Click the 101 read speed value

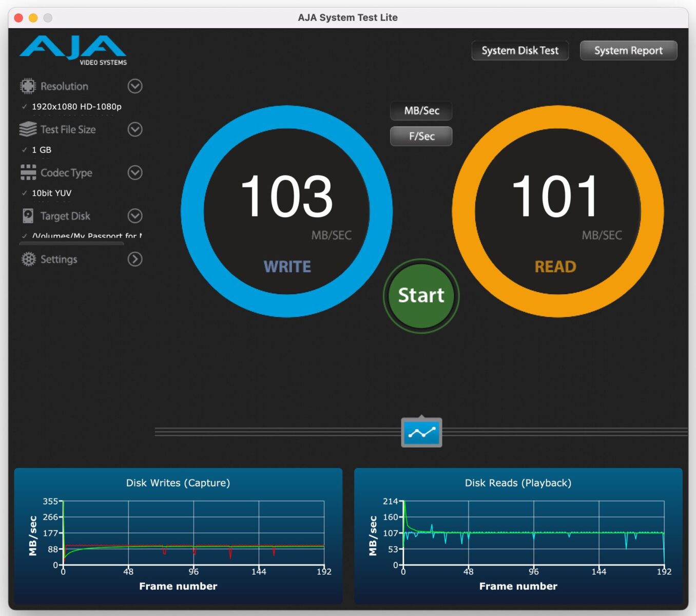point(555,196)
